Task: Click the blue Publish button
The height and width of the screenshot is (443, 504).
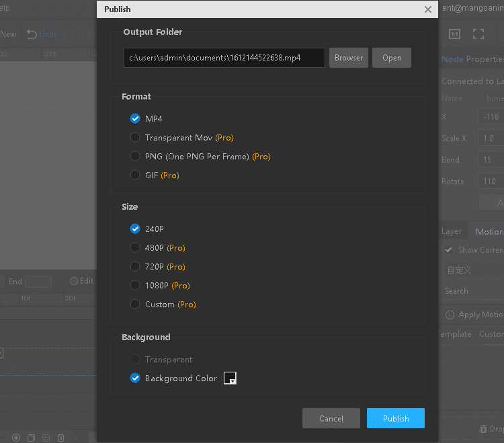Action: 396,418
